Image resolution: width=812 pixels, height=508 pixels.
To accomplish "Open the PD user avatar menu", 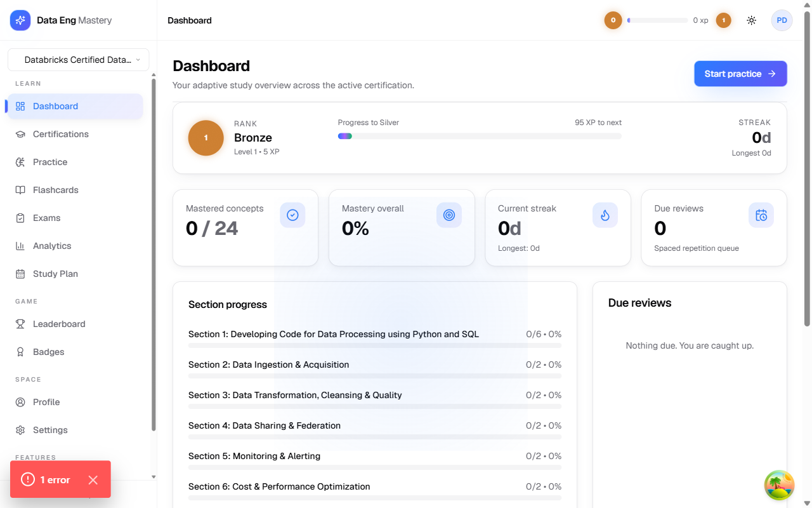I will pos(782,20).
